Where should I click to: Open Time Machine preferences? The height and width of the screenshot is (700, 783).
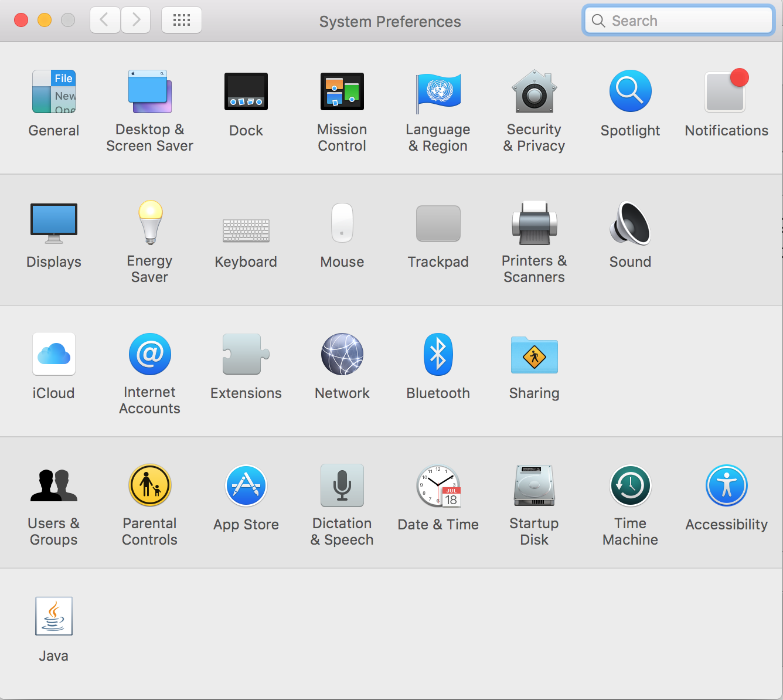631,485
